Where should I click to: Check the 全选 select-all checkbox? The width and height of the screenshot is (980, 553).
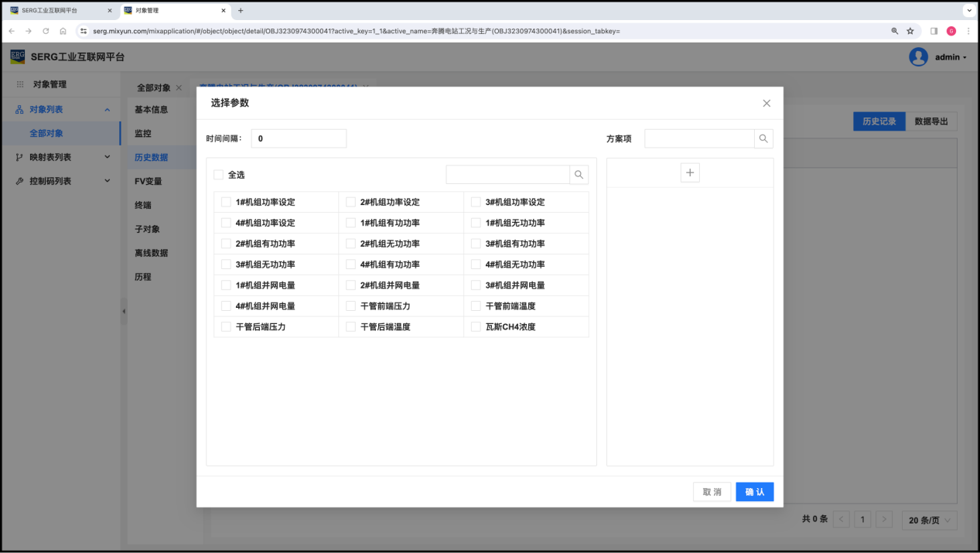[x=219, y=175]
